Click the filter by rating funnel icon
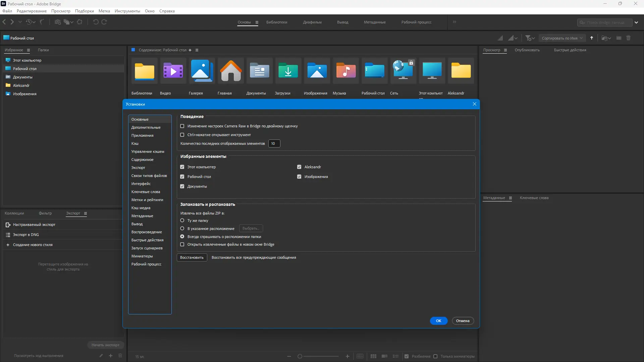The width and height of the screenshot is (644, 362). [528, 38]
